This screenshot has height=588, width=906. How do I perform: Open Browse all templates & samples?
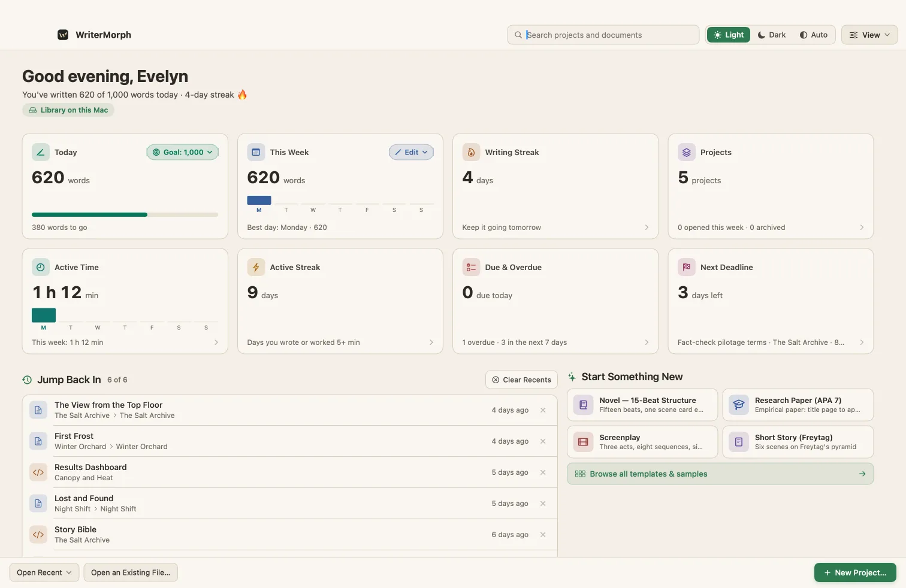pos(720,474)
